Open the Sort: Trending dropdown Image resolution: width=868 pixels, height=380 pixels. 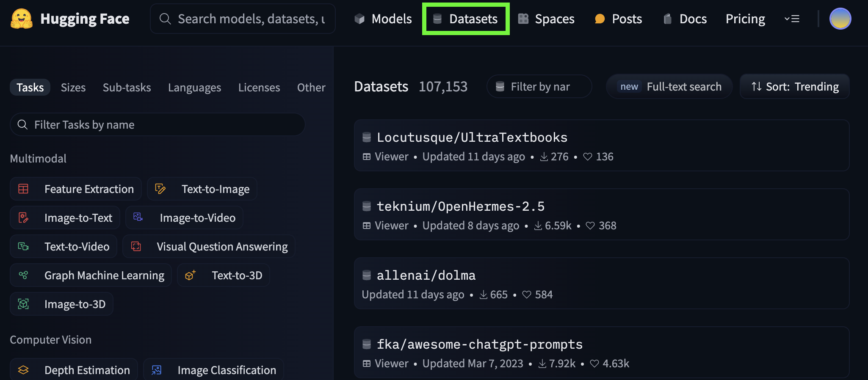point(795,87)
